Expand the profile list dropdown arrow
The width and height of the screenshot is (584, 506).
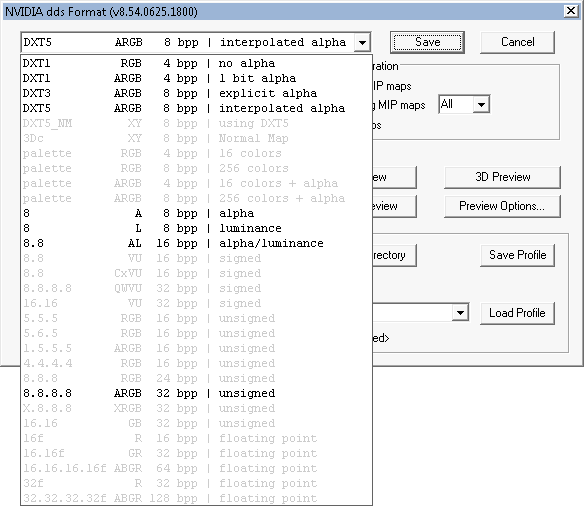click(x=460, y=313)
